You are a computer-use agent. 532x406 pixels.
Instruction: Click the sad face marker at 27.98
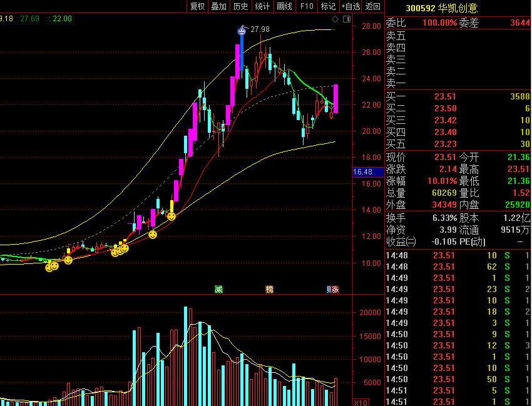tap(242, 31)
